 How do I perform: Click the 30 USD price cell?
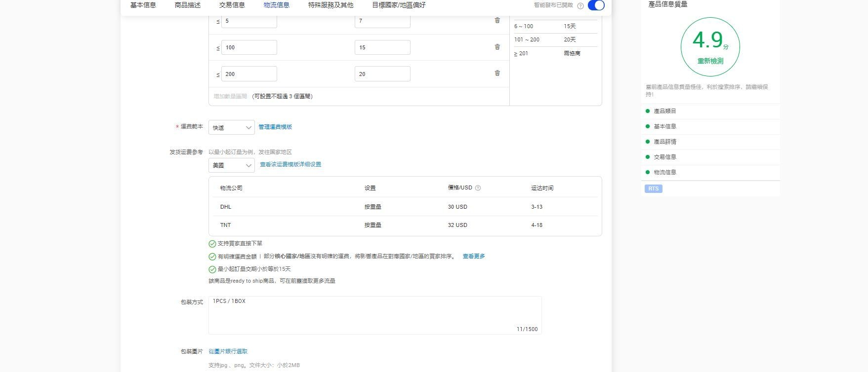click(x=457, y=207)
